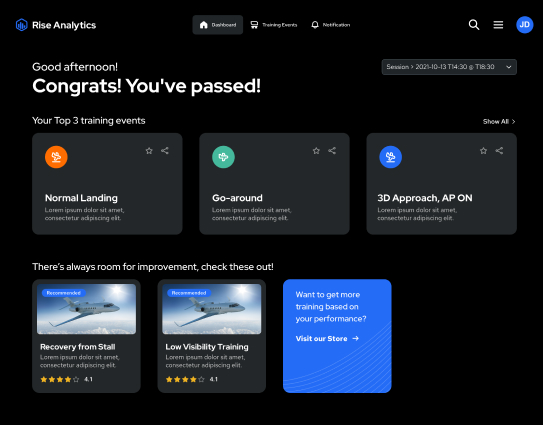Click the Recovery from Stall title
This screenshot has height=425, width=543.
tap(78, 347)
